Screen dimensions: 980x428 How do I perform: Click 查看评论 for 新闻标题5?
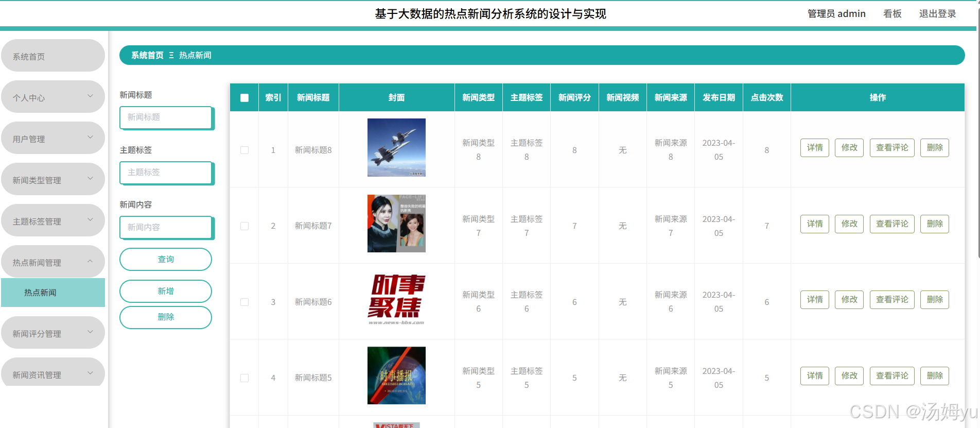892,376
